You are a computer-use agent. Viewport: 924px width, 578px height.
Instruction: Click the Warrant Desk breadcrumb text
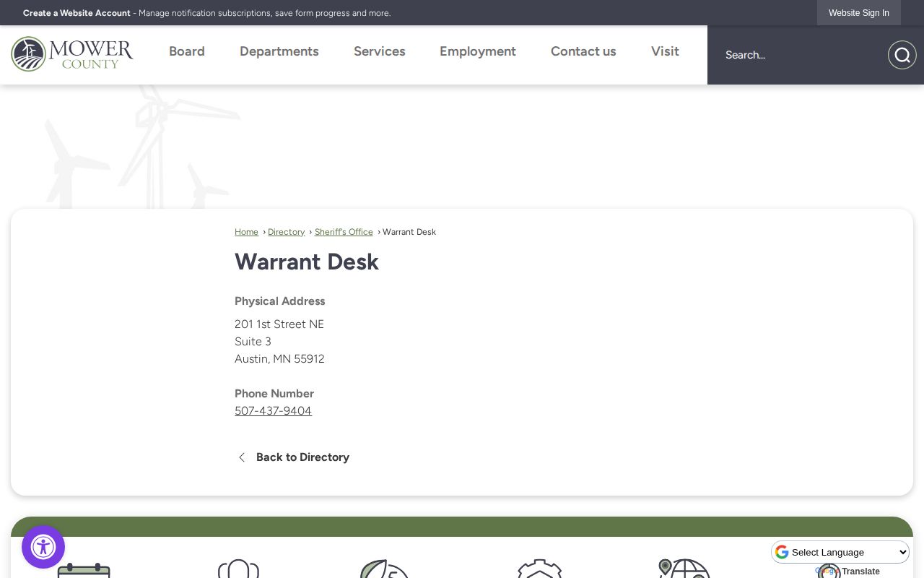pyautogui.click(x=409, y=232)
